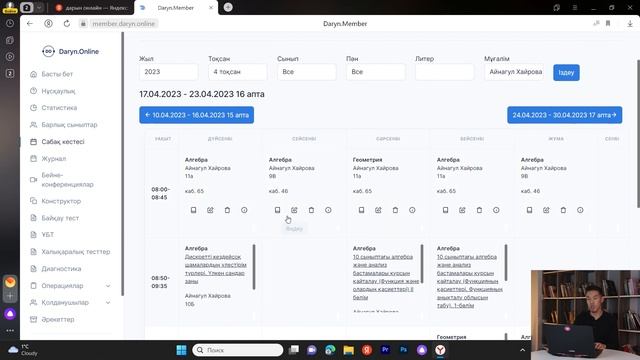Viewport: 640px width, 360px height.
Task: Open journal icon for Wednesday Геометрия lesson
Action: tap(362, 210)
